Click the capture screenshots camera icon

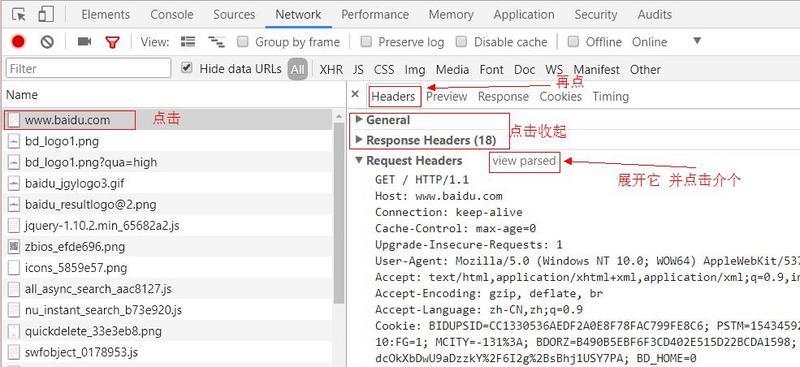[84, 42]
